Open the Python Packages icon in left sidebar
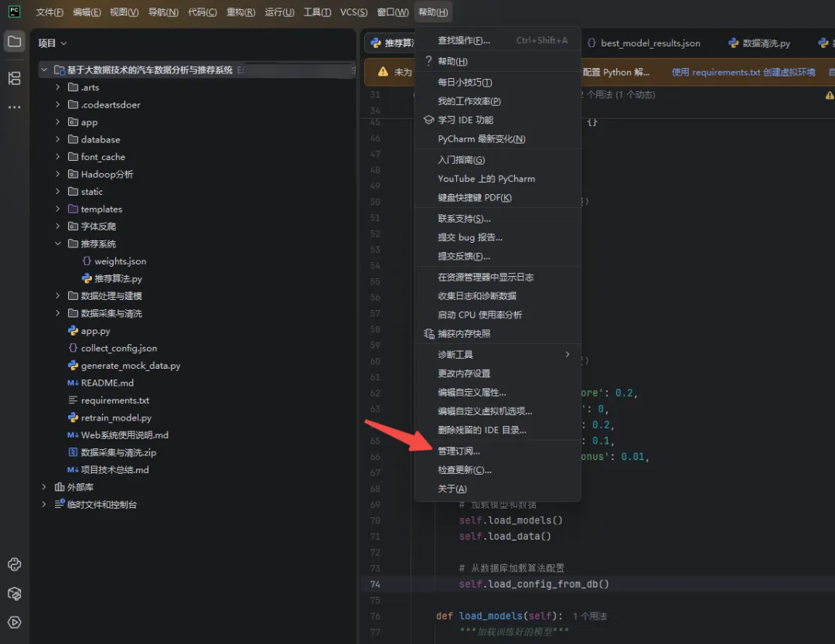 [x=15, y=594]
